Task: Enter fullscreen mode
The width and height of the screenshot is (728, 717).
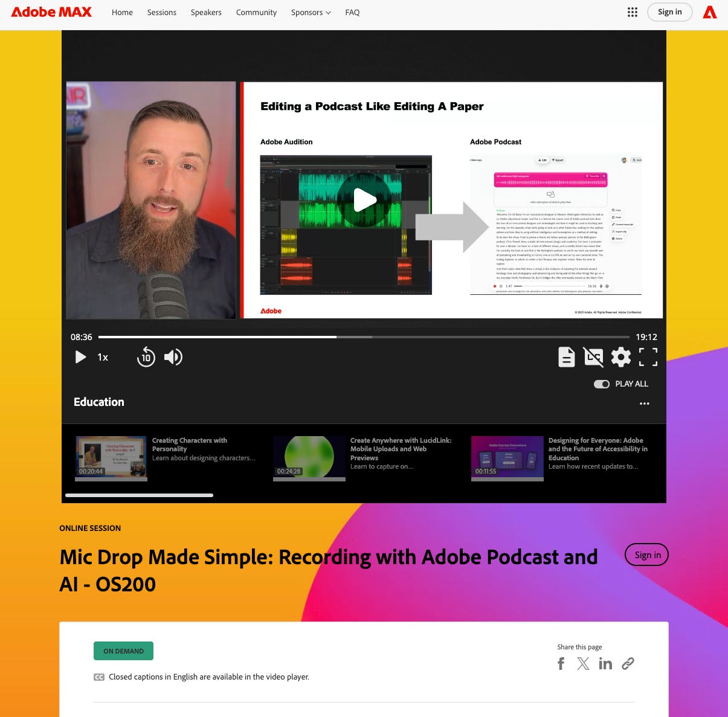Action: (648, 357)
